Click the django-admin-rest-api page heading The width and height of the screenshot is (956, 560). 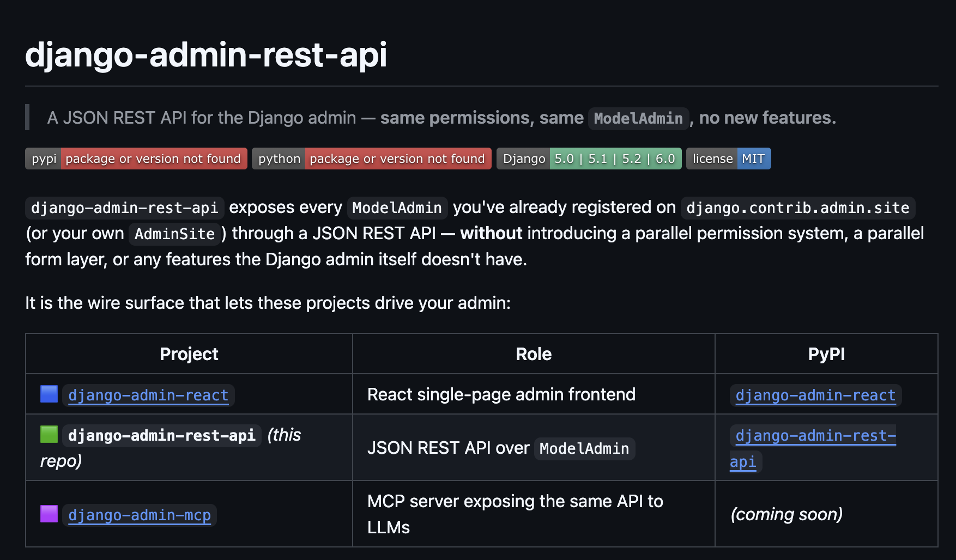pyautogui.click(x=206, y=54)
